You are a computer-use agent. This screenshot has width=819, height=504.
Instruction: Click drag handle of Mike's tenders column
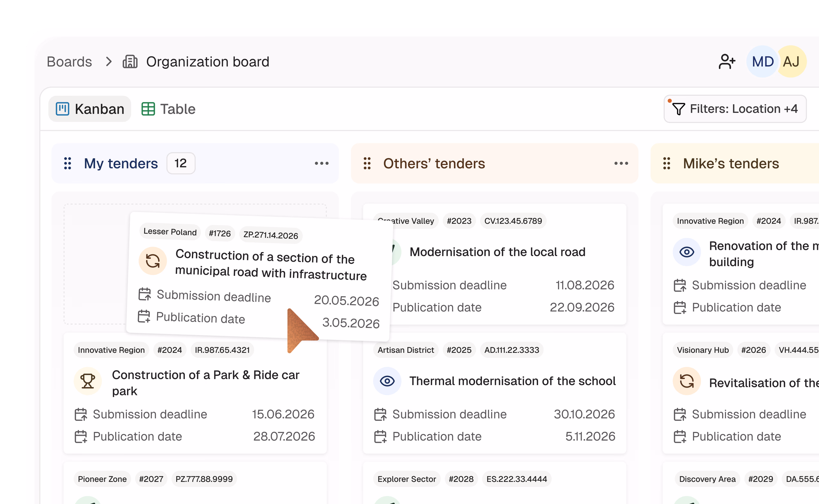point(667,163)
